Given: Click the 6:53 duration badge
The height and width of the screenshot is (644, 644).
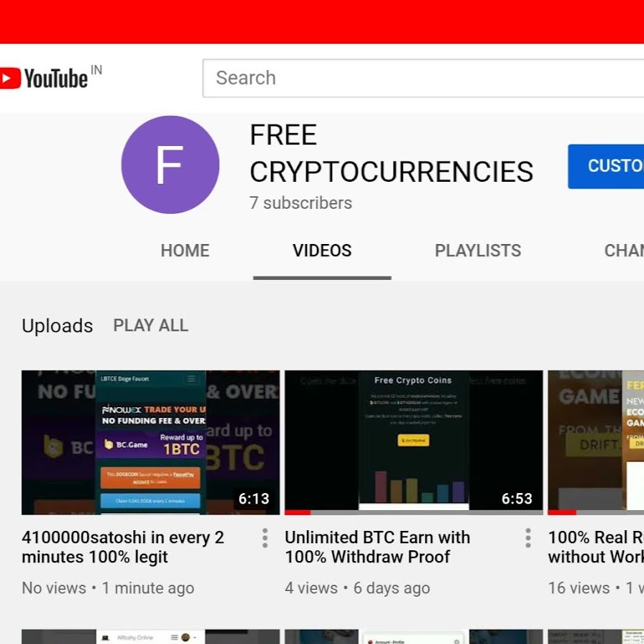Looking at the screenshot, I should (x=517, y=499).
